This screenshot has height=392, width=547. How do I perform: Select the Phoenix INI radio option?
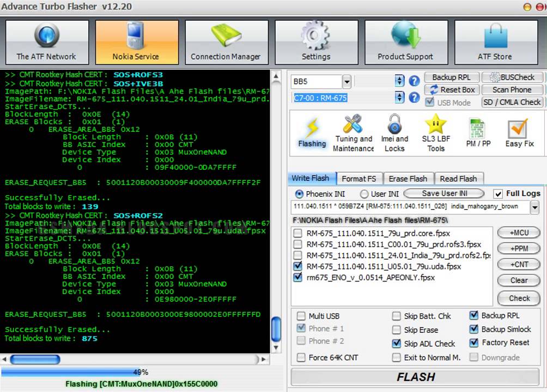tap(299, 194)
